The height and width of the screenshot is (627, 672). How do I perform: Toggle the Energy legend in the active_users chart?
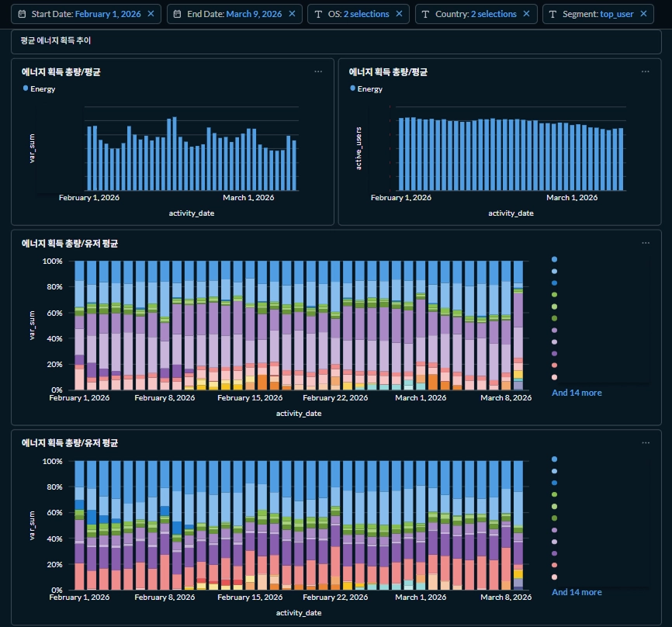(368, 88)
